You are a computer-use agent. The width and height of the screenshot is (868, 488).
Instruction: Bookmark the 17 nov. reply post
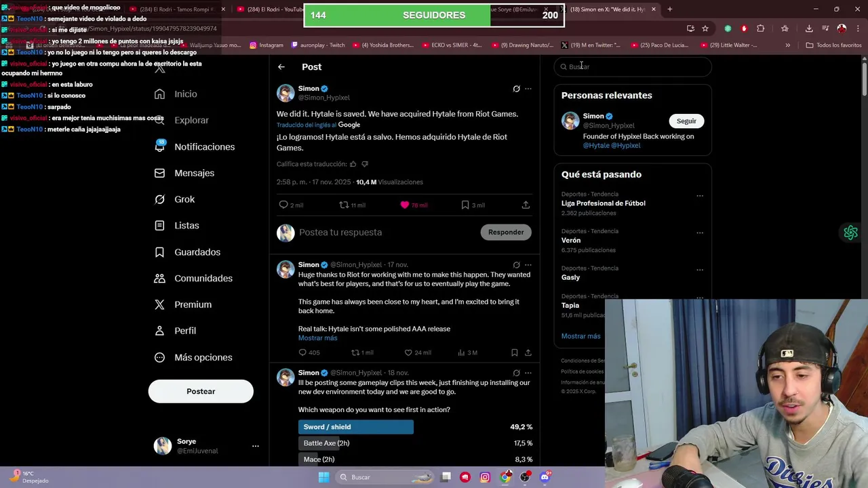[515, 352]
